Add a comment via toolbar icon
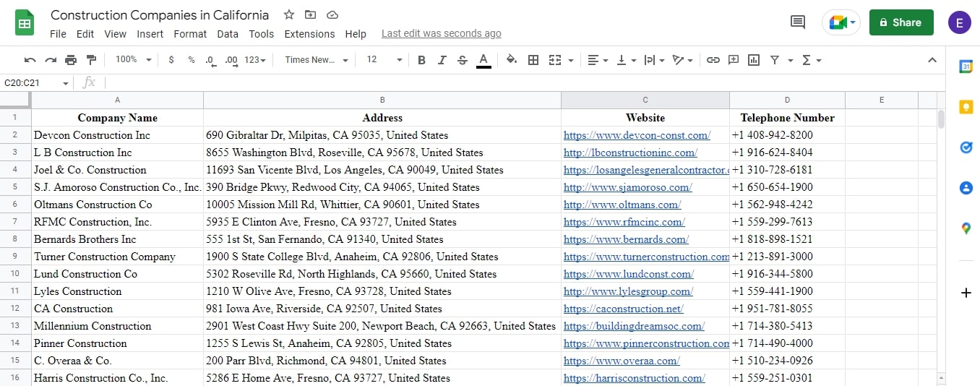The height and width of the screenshot is (386, 980). [734, 60]
